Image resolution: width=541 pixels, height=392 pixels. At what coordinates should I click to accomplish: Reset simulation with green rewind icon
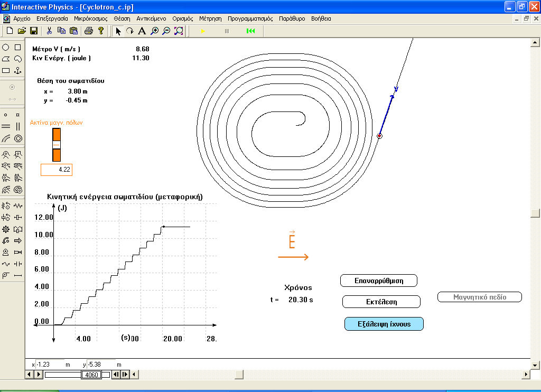pos(251,31)
